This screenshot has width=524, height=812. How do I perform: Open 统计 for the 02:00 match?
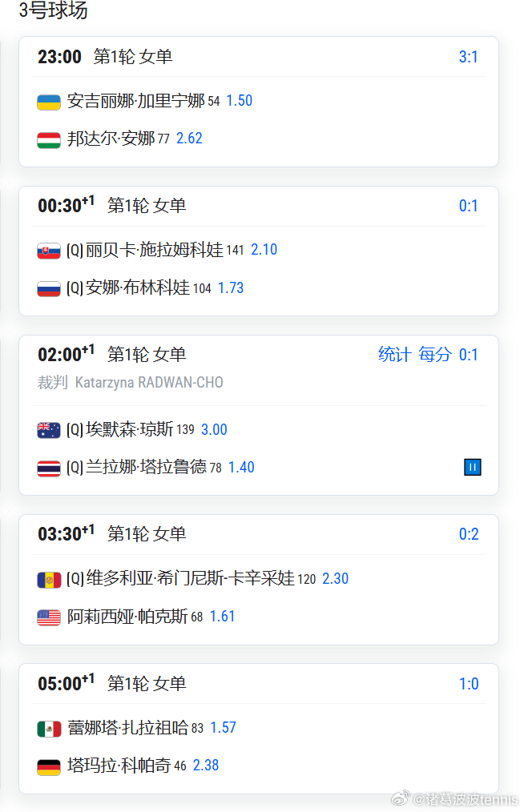click(x=394, y=355)
